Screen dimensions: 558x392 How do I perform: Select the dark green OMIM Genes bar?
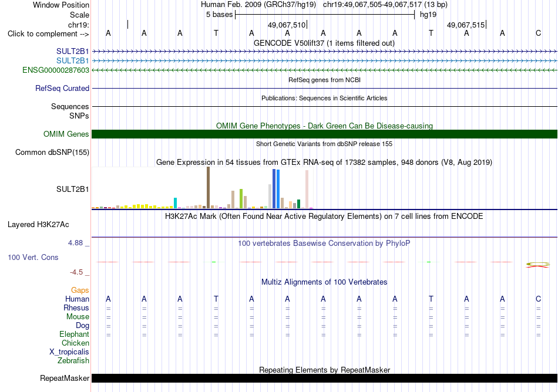[x=324, y=134]
